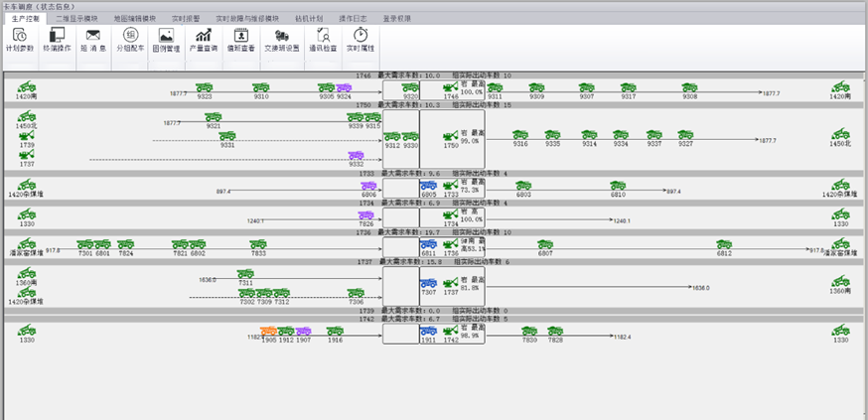This screenshot has height=420, width=868.
Task: Open 短消息 message envelope icon
Action: tap(93, 40)
